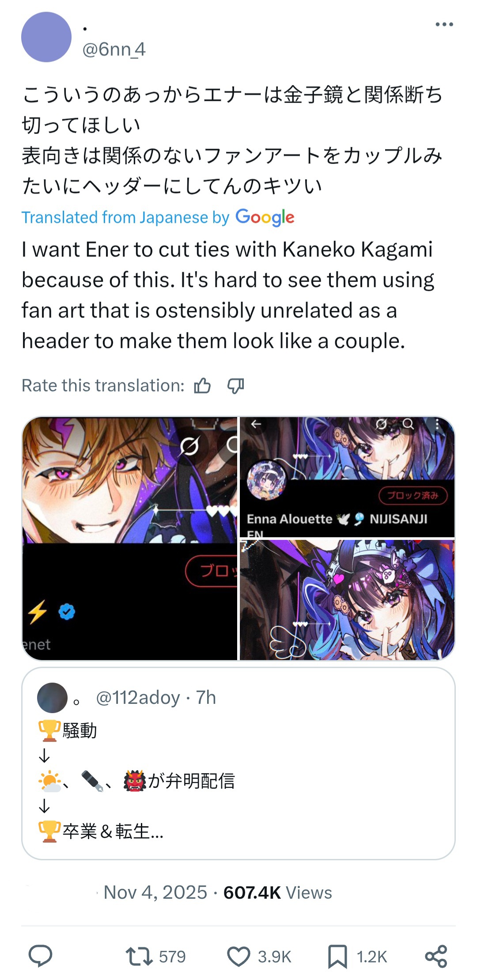
Task: Click the Translated from Japanese by Google link
Action: pyautogui.click(x=158, y=217)
